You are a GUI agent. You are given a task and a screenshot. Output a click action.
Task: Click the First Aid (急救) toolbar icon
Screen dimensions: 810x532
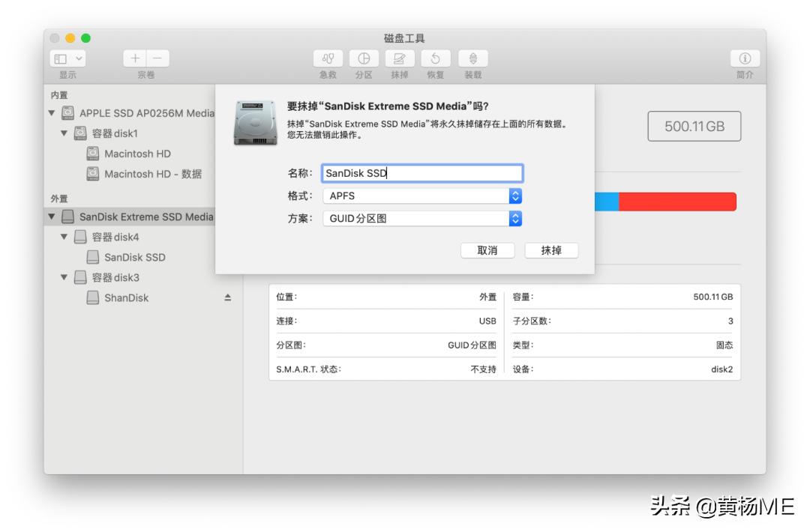[328, 58]
